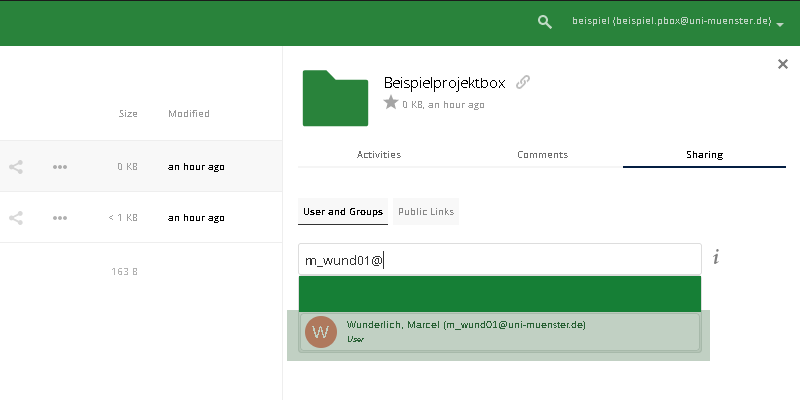Select the Sharing tab
Screen dimensions: 800x400
(x=704, y=155)
